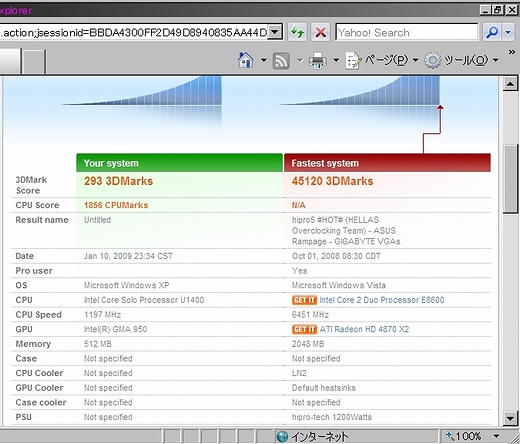Viewport: 520px width, 444px height.
Task: Open the ページ(P) menu
Action: tap(386, 60)
